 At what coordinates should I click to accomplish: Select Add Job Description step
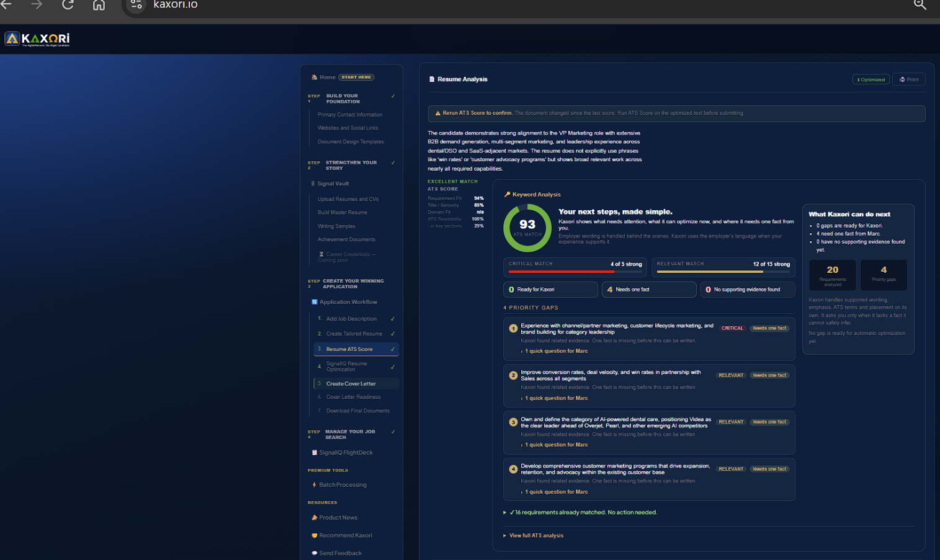tap(356, 319)
